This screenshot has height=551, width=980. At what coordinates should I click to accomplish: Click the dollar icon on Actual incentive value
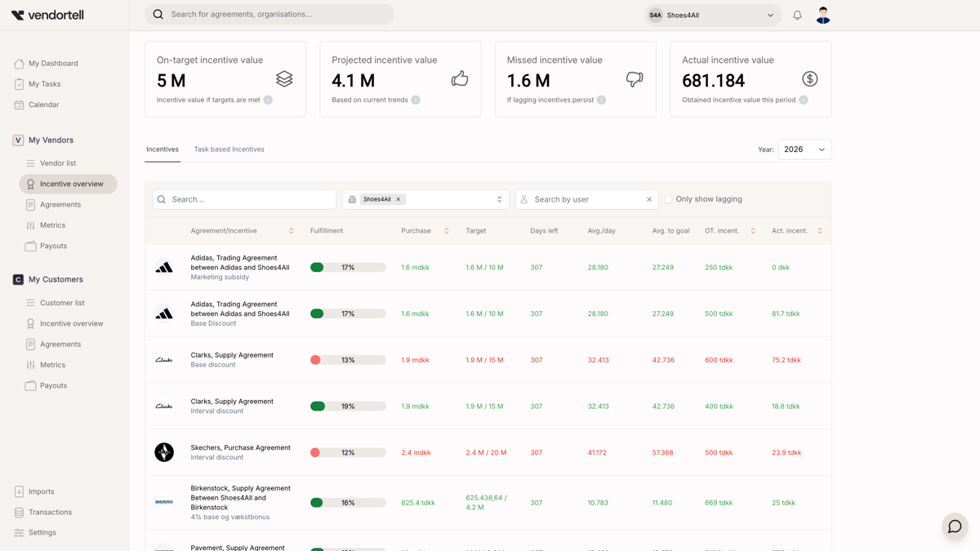tap(809, 78)
